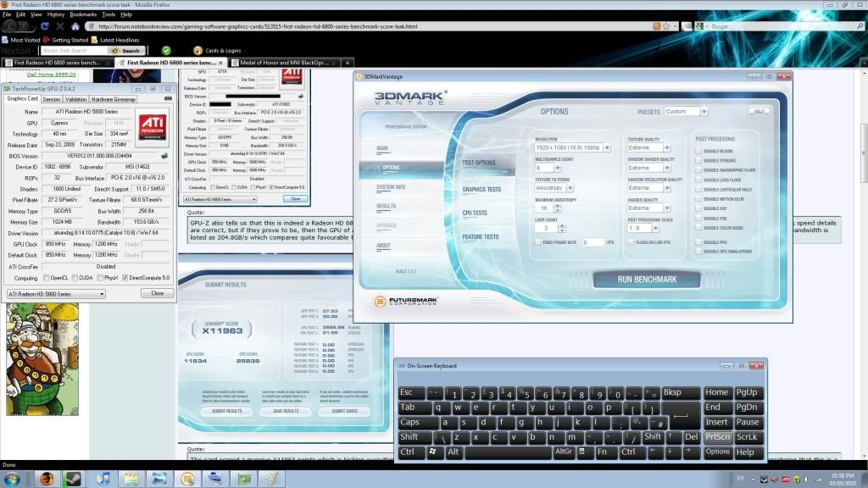Open Windows Explorer folder in taskbar
868x488 pixels.
coord(131,479)
